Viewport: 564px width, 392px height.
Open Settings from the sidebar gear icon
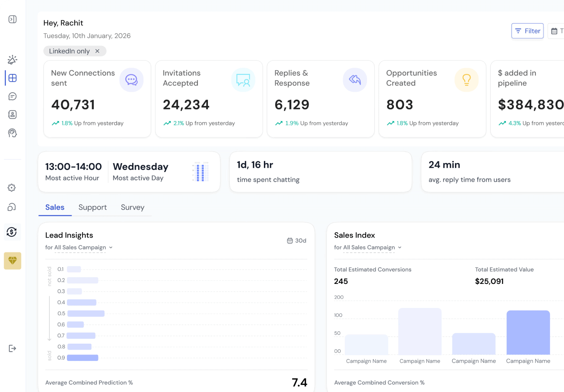click(x=12, y=188)
